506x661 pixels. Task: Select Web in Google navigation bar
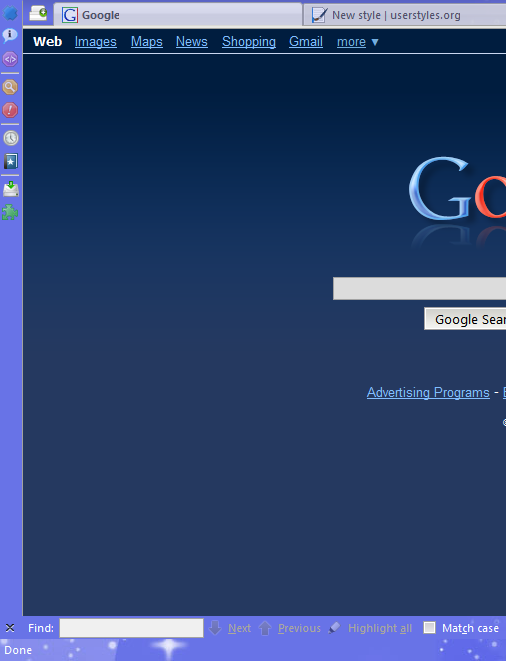[48, 42]
